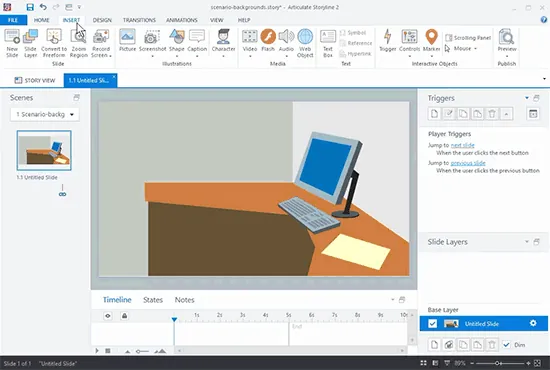Image resolution: width=550 pixels, height=370 pixels.
Task: Fit slide to window in status bar
Action: [537, 363]
